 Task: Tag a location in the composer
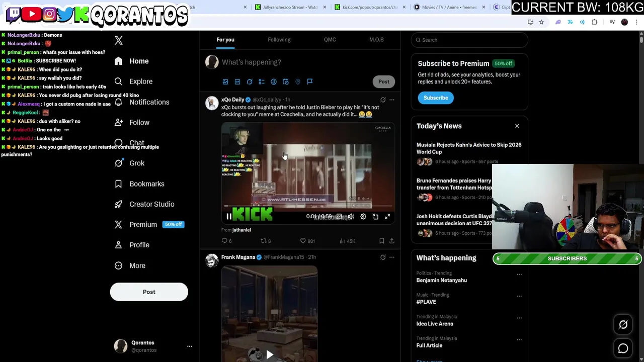click(298, 81)
